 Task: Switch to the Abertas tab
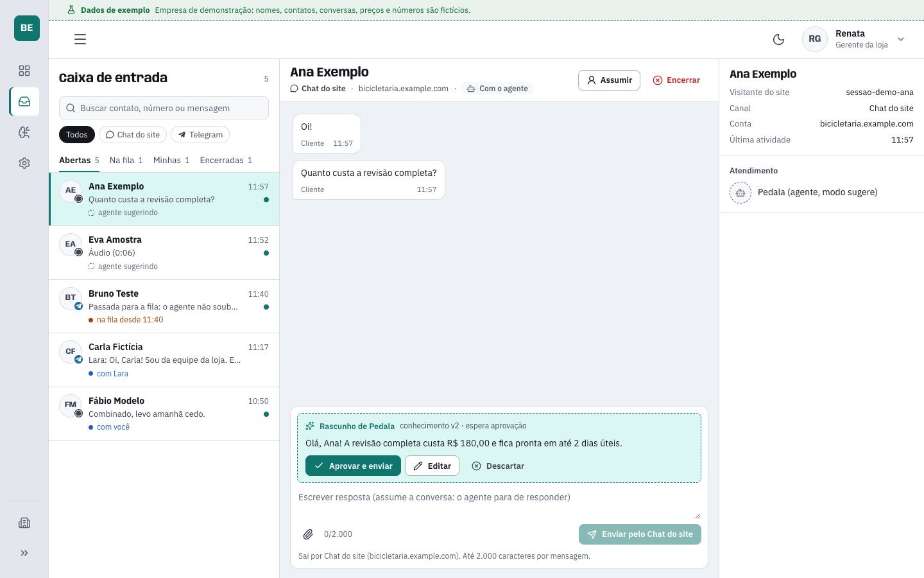click(x=79, y=161)
